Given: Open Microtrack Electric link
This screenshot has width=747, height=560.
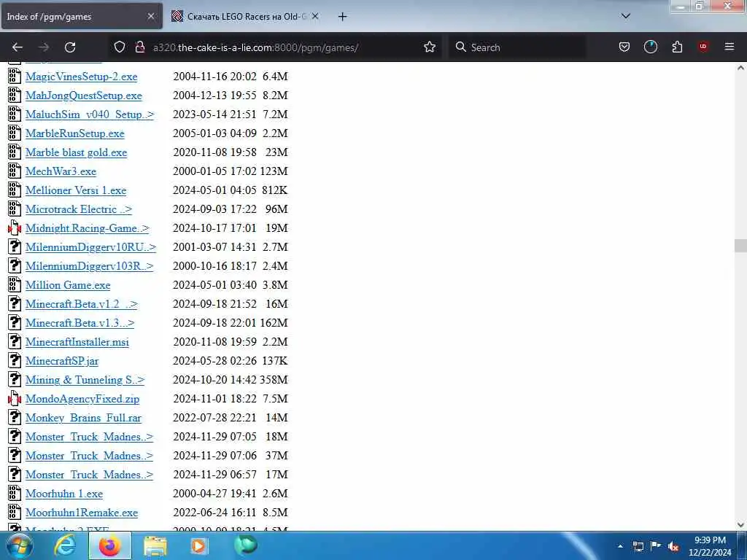Looking at the screenshot, I should coord(79,209).
